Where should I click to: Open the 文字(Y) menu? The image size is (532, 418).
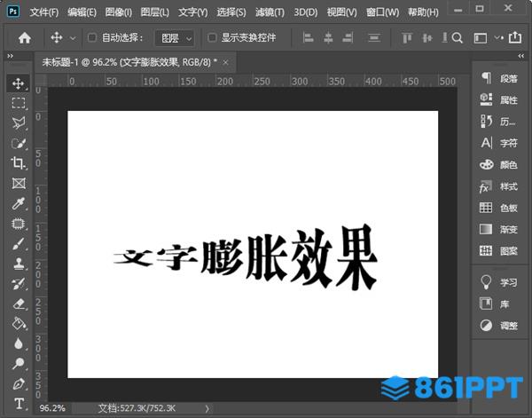(x=192, y=12)
